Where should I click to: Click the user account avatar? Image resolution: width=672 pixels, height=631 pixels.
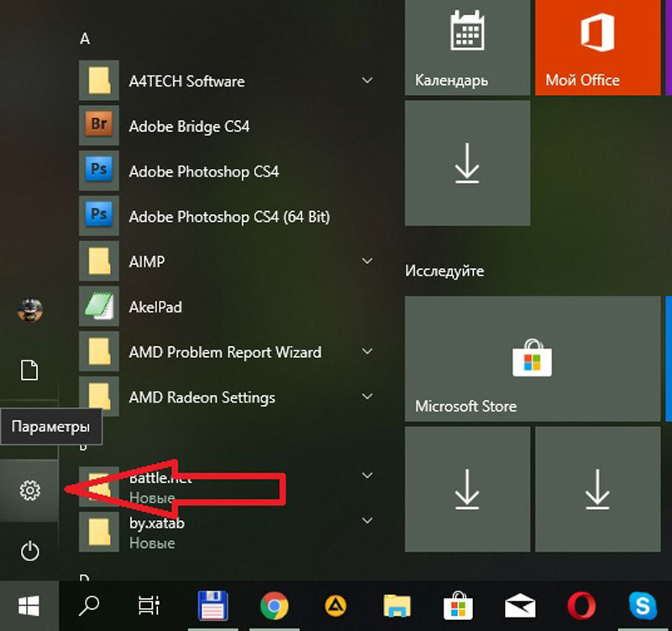tap(29, 309)
